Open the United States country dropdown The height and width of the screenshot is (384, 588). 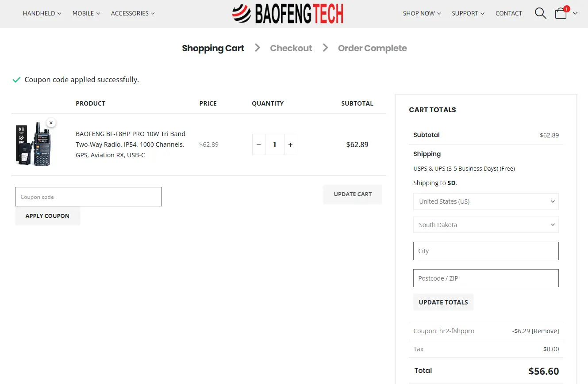click(x=486, y=202)
